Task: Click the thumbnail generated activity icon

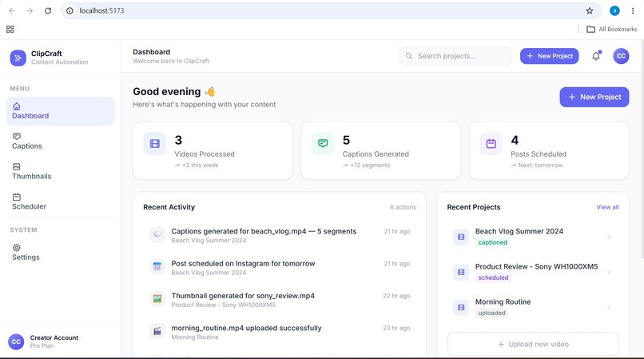Action: pyautogui.click(x=157, y=299)
